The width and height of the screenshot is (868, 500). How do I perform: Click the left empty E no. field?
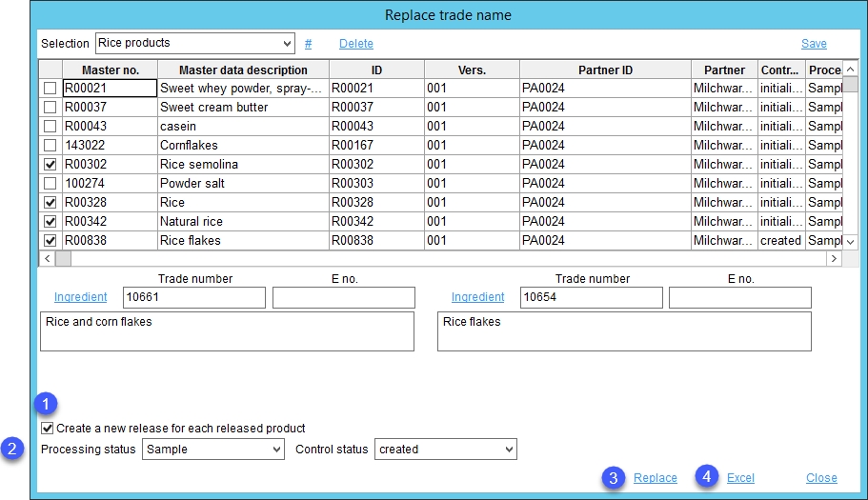point(344,297)
